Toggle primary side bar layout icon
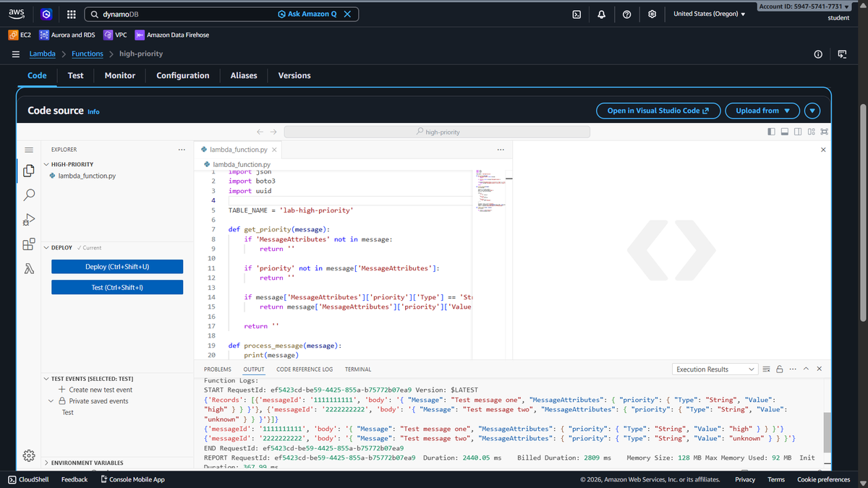Image resolution: width=868 pixels, height=488 pixels. point(772,132)
